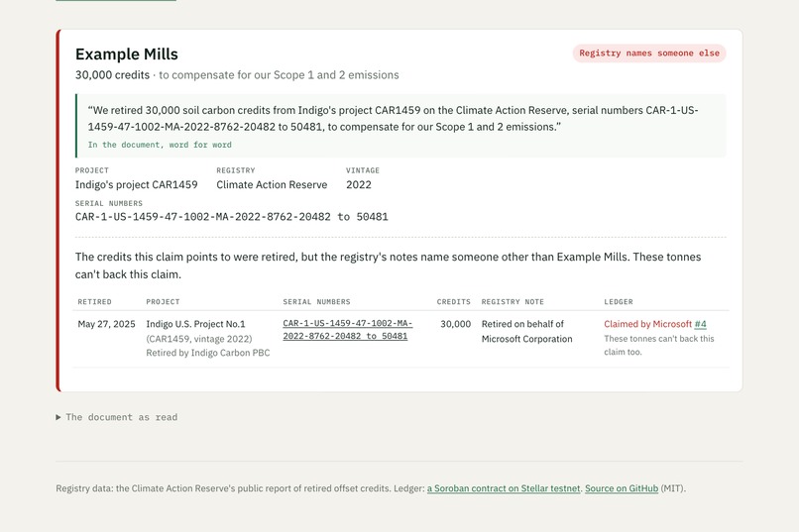Click the 'REGISTRY NOTE' column header
This screenshot has height=532, width=799.
pyautogui.click(x=513, y=302)
